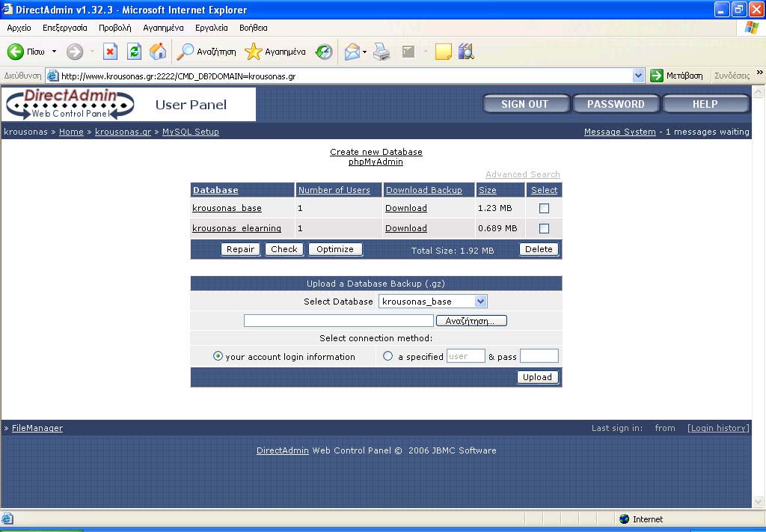Expand the address bar URL dropdown
The width and height of the screenshot is (766, 532).
pos(638,76)
